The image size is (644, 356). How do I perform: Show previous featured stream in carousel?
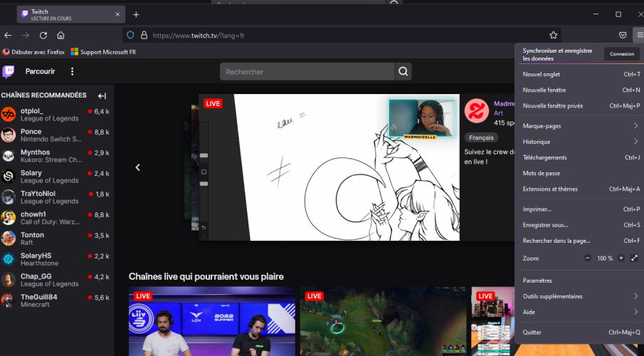tap(137, 167)
